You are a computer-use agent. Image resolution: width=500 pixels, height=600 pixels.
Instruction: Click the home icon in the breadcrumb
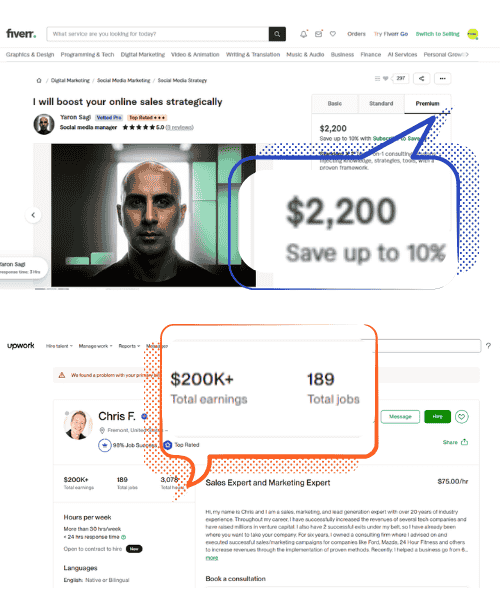tap(39, 80)
